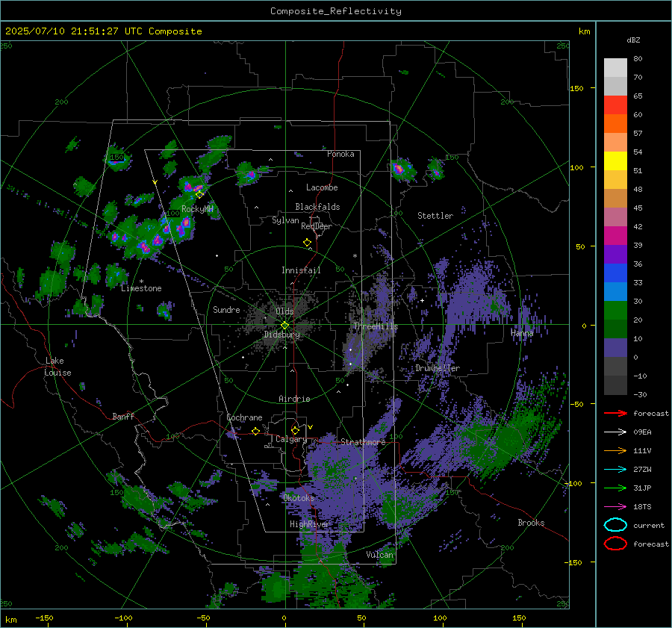This screenshot has width=672, height=628.
Task: Click the light gray 80 dBZ swatch
Action: pos(615,67)
